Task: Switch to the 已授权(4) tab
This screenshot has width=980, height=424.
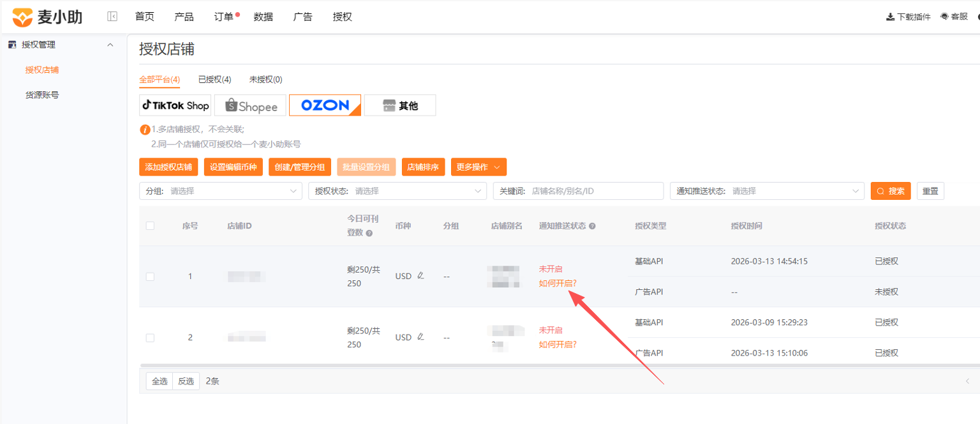Action: pyautogui.click(x=214, y=79)
